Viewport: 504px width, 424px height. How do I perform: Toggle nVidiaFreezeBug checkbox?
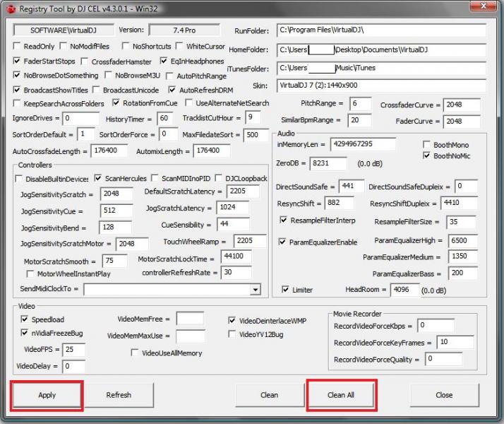coord(25,332)
